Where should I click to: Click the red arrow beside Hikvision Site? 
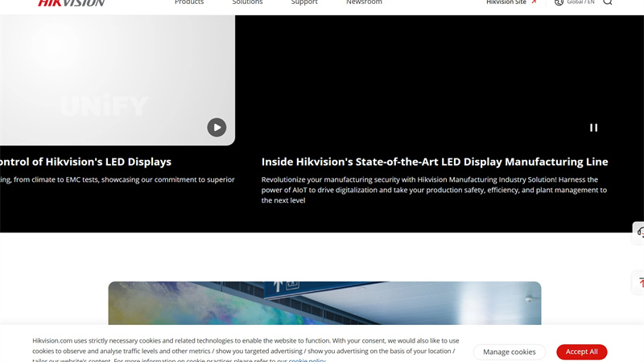[x=534, y=2]
